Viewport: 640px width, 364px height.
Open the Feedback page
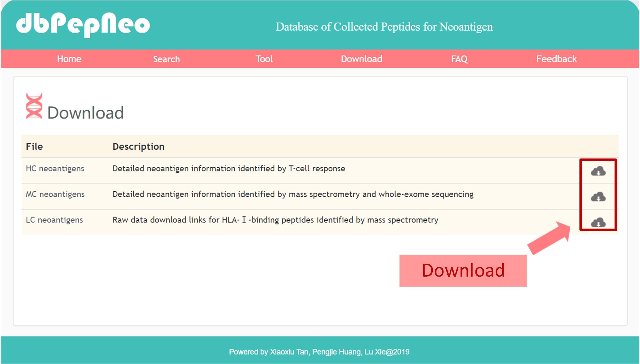tap(556, 59)
